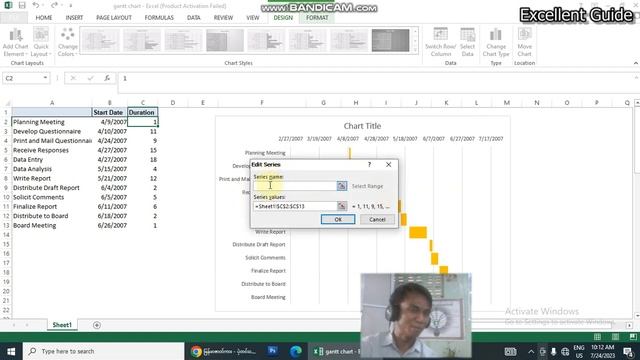640x360 pixels.
Task: Open Chrome from taskbar
Action: [x=196, y=351]
